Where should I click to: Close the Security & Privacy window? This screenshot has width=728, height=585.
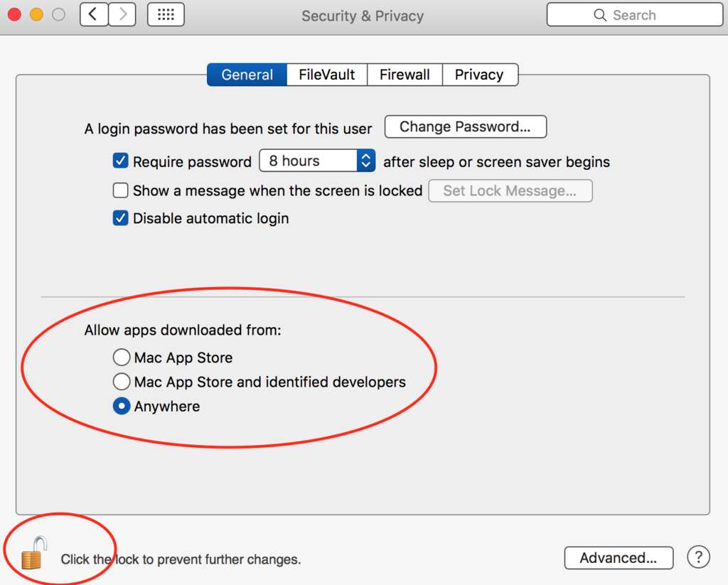pos(14,14)
